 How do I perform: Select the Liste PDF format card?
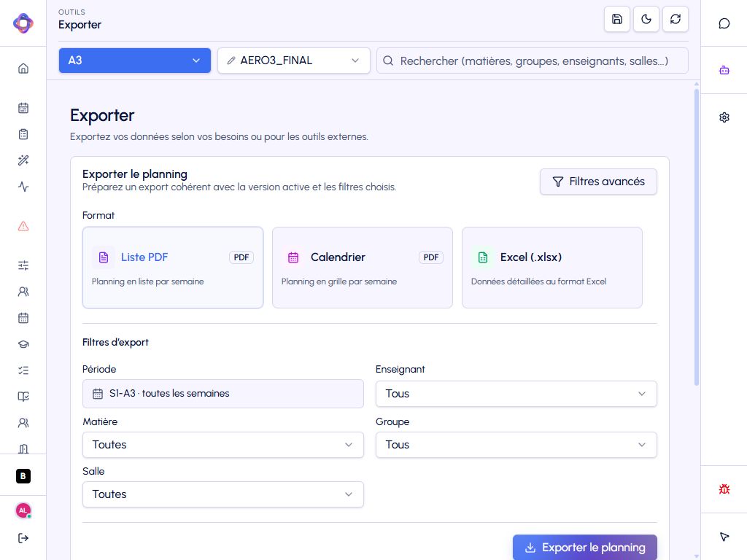point(173,268)
